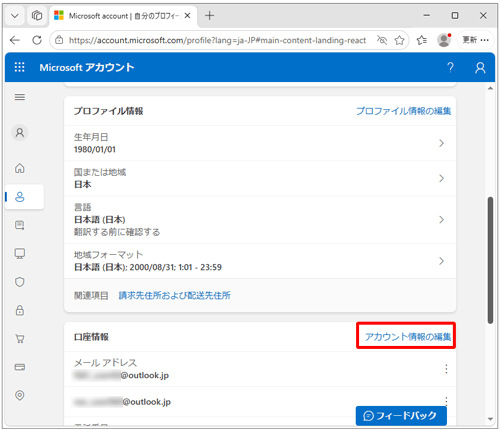Click the page vertical scrollbar thumb
500x430 pixels.
pyautogui.click(x=490, y=260)
